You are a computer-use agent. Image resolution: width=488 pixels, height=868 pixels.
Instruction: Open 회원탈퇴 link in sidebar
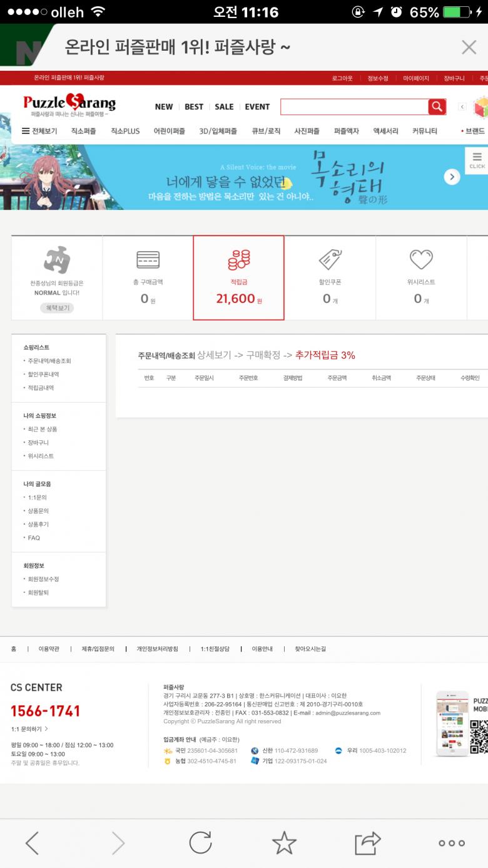pos(38,592)
